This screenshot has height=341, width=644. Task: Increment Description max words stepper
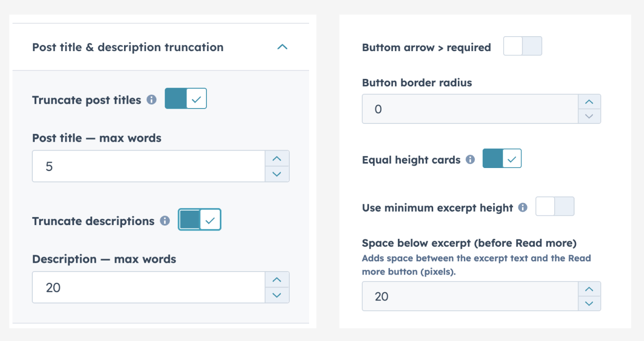277,280
